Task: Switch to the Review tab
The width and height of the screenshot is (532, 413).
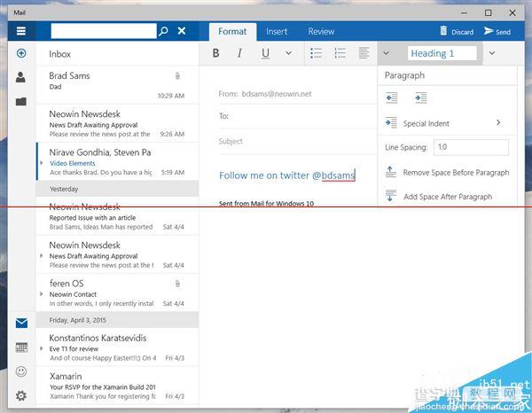Action: [321, 32]
